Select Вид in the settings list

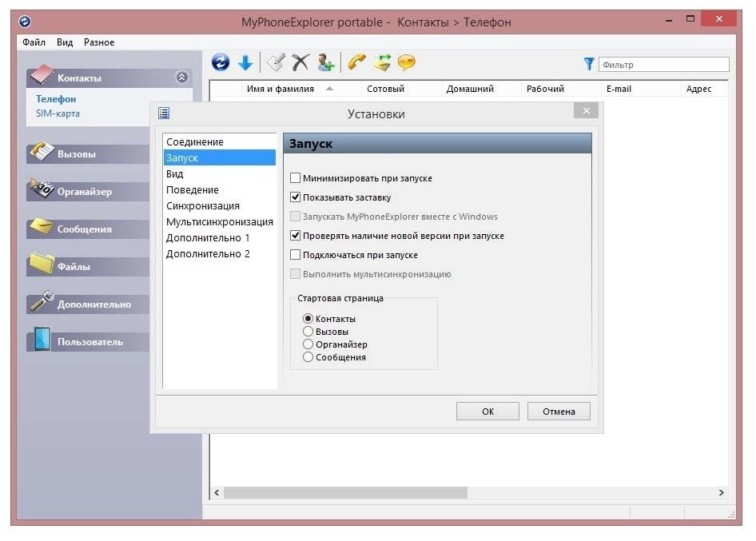click(x=220, y=173)
